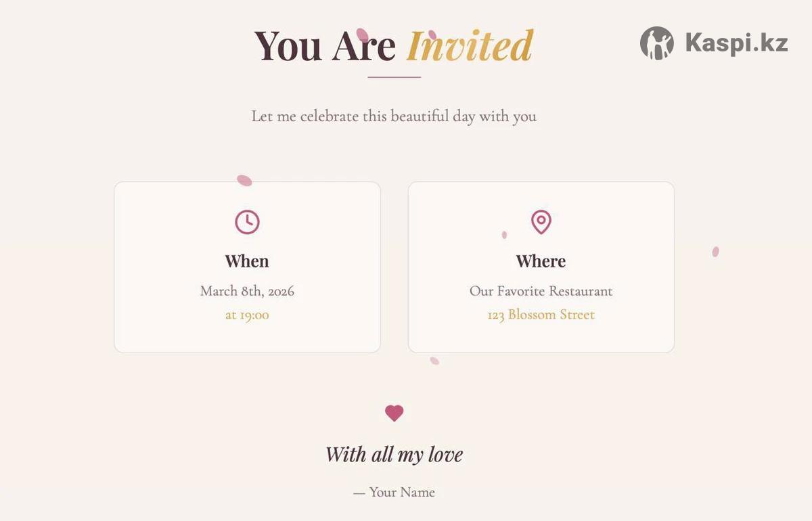812x521 pixels.
Task: Click the March 8th, 2026 date text
Action: [x=247, y=291]
